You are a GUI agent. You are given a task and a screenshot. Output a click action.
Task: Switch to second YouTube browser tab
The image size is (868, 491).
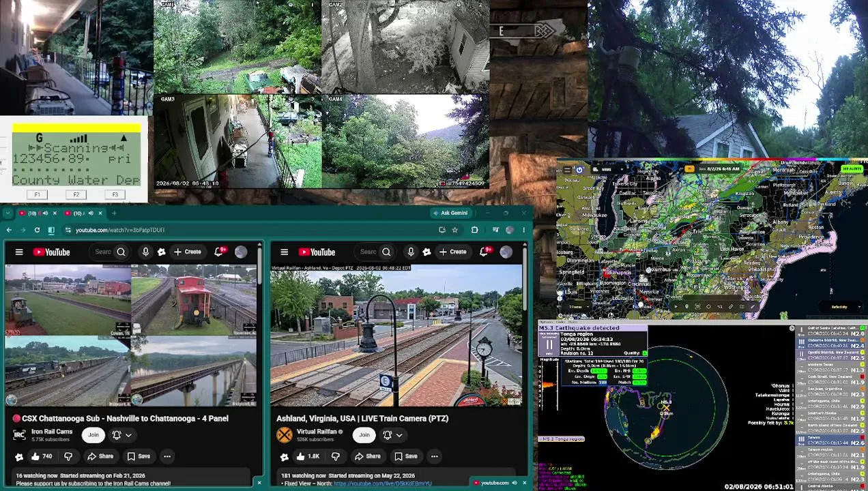pos(83,213)
